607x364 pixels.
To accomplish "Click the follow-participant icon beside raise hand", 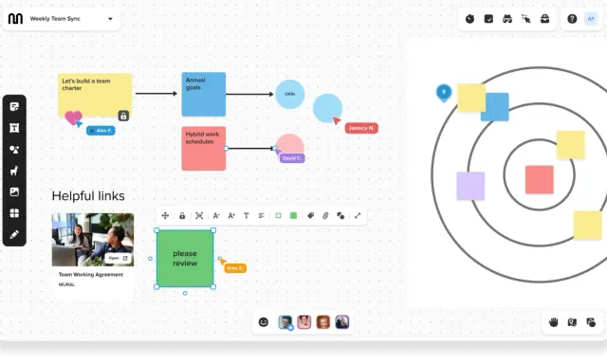I will [x=572, y=322].
